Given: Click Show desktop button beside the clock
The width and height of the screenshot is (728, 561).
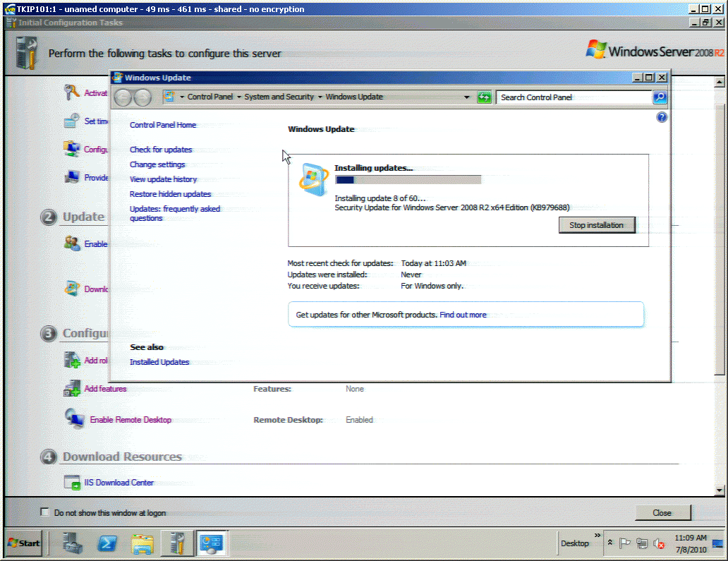Looking at the screenshot, I should 718,543.
